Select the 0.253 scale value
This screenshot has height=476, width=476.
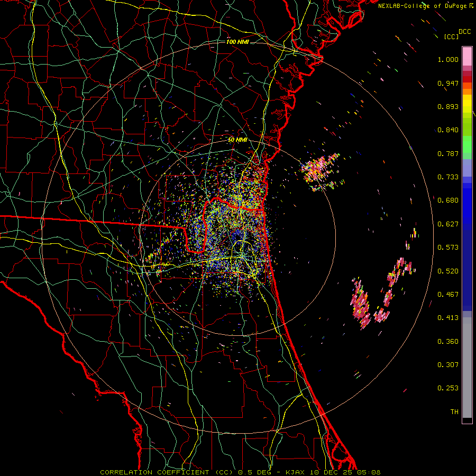[448, 388]
